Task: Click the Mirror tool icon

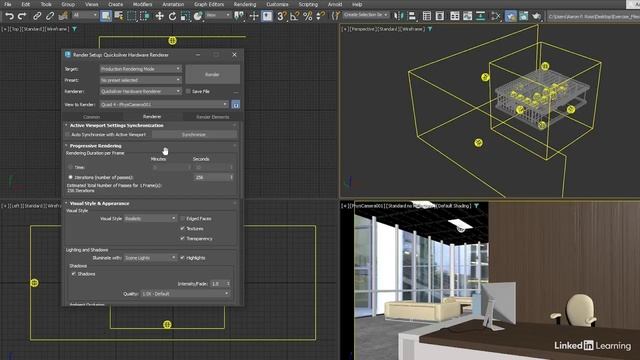Action: pyautogui.click(x=398, y=16)
